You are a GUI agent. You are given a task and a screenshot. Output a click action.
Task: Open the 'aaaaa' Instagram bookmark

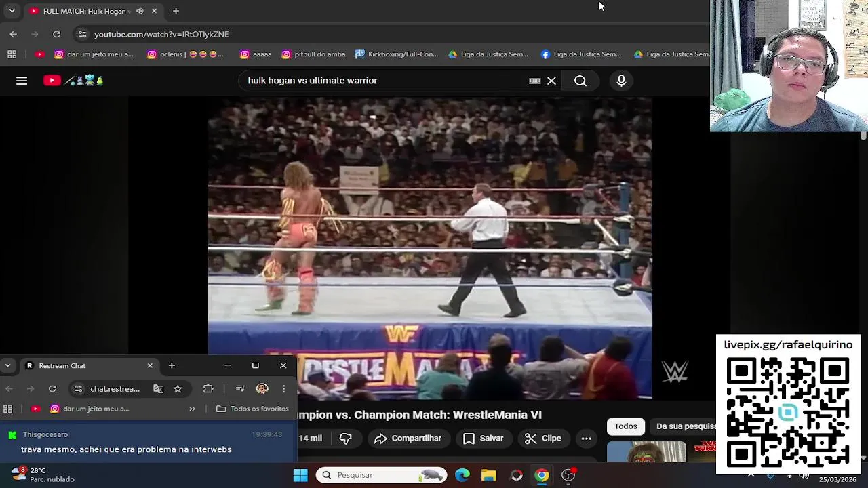tap(256, 54)
